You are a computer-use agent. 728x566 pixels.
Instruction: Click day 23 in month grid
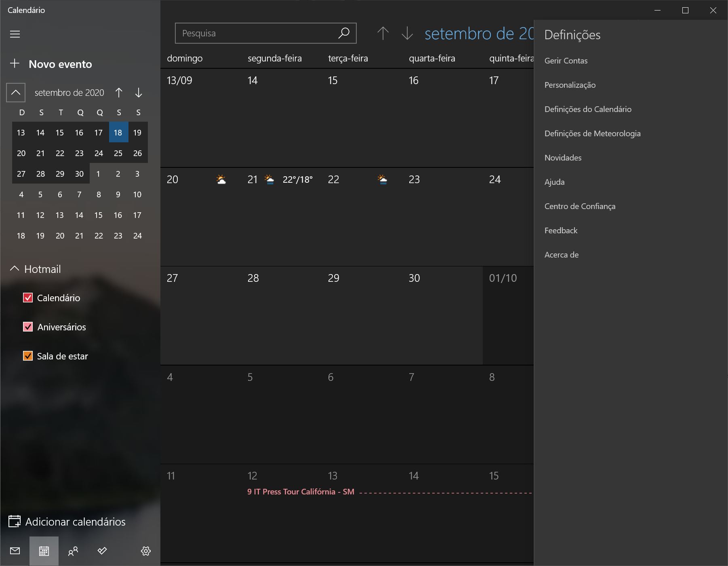442,217
